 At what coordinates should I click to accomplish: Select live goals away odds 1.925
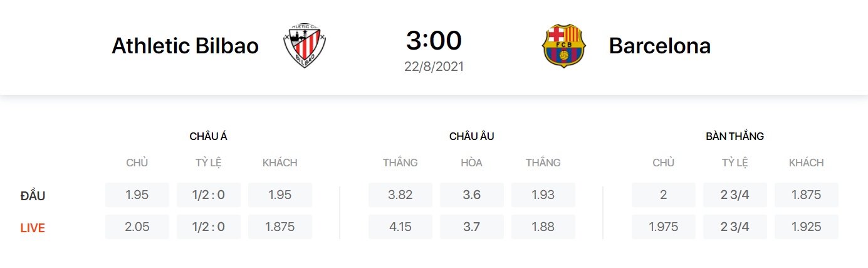click(806, 227)
